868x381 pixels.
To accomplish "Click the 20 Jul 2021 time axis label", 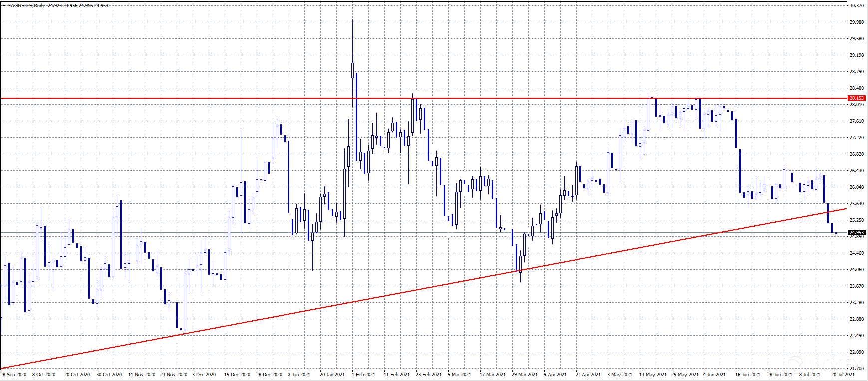I will [843, 375].
